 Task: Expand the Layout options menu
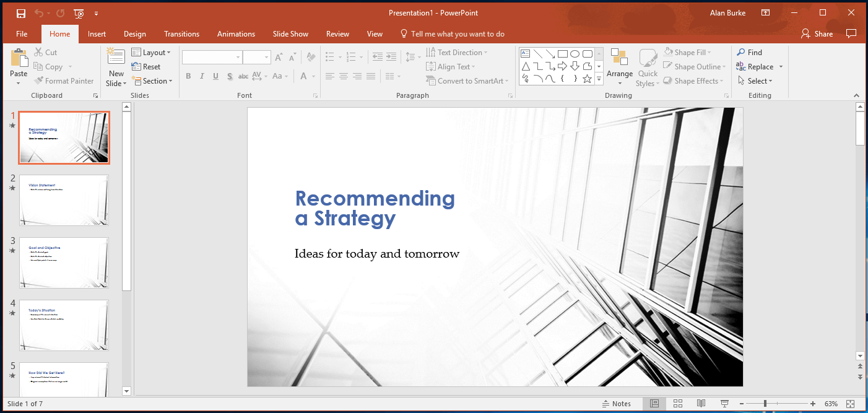(x=152, y=52)
